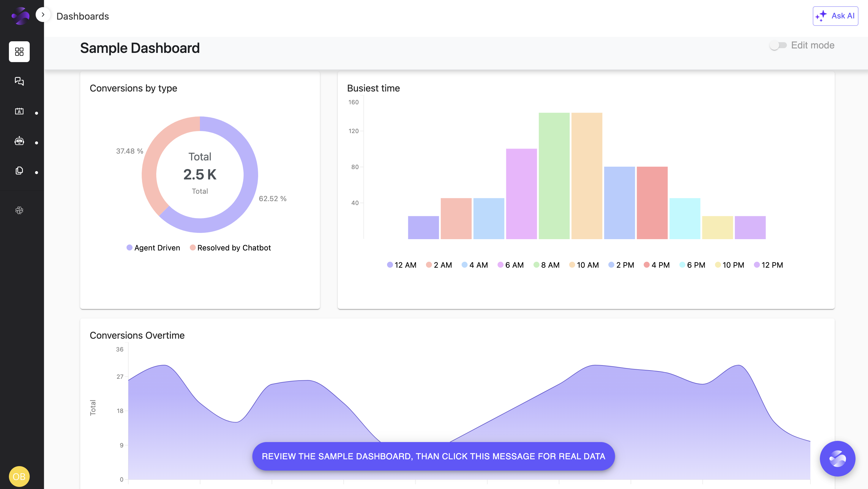Open the contacts calendar icon in sidebar
This screenshot has height=489, width=868.
(x=19, y=111)
